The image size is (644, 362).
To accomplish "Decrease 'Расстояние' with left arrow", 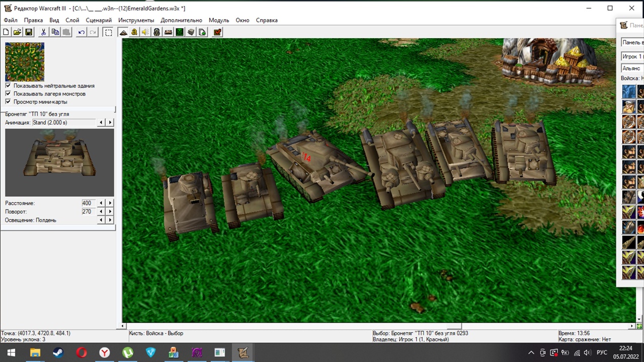I will (102, 203).
